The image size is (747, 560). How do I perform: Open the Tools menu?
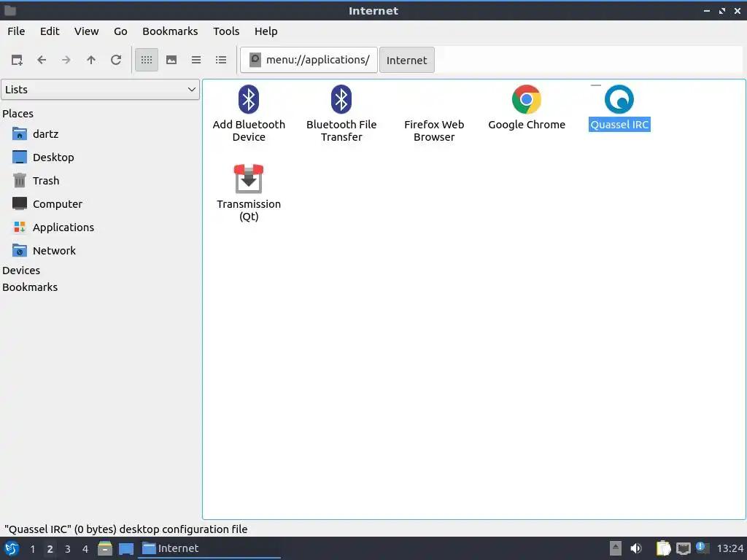tap(226, 31)
